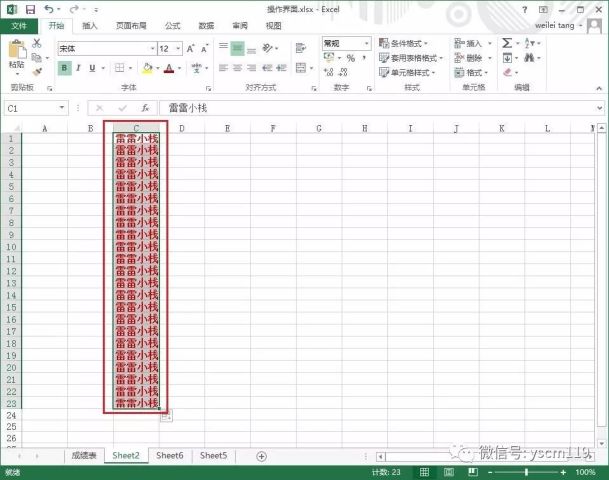Switch to Page Break Preview in status bar
The width and height of the screenshot is (609, 480).
pos(473,472)
